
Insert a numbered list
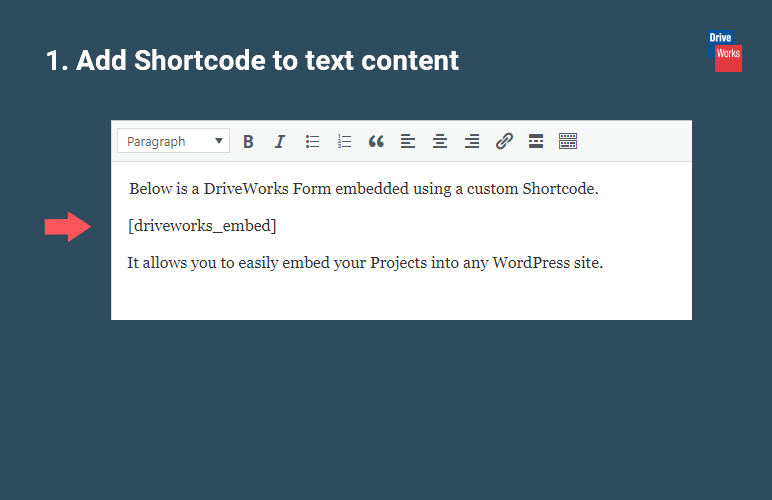point(344,142)
